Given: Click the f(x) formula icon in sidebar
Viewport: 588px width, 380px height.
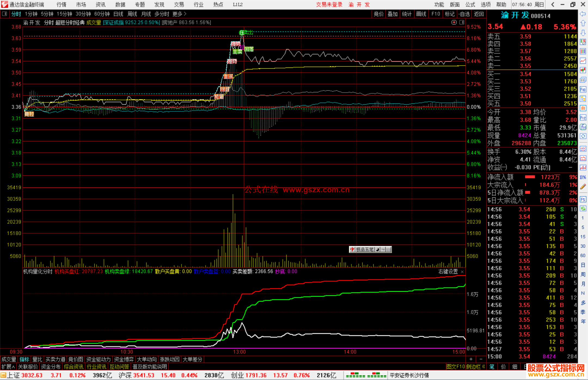Looking at the screenshot, I should [583, 127].
